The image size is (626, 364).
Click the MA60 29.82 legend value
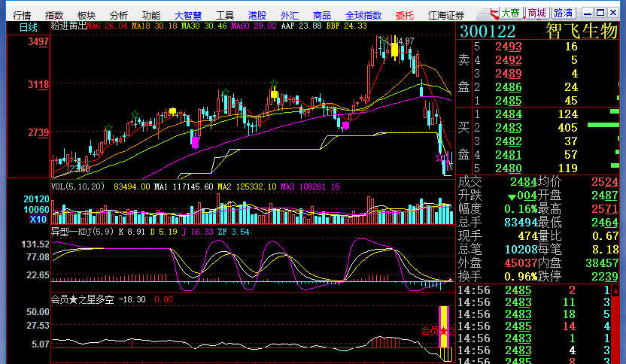coord(254,26)
